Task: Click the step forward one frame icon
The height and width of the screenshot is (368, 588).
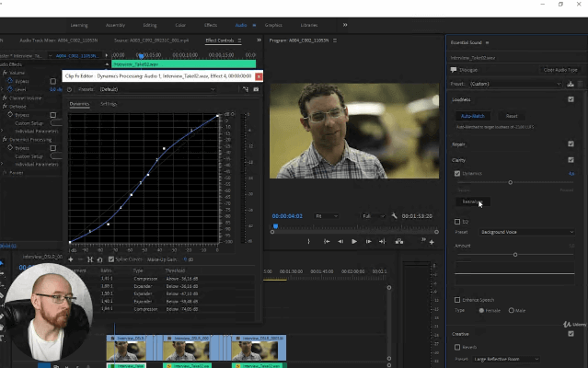Action: (x=368, y=241)
